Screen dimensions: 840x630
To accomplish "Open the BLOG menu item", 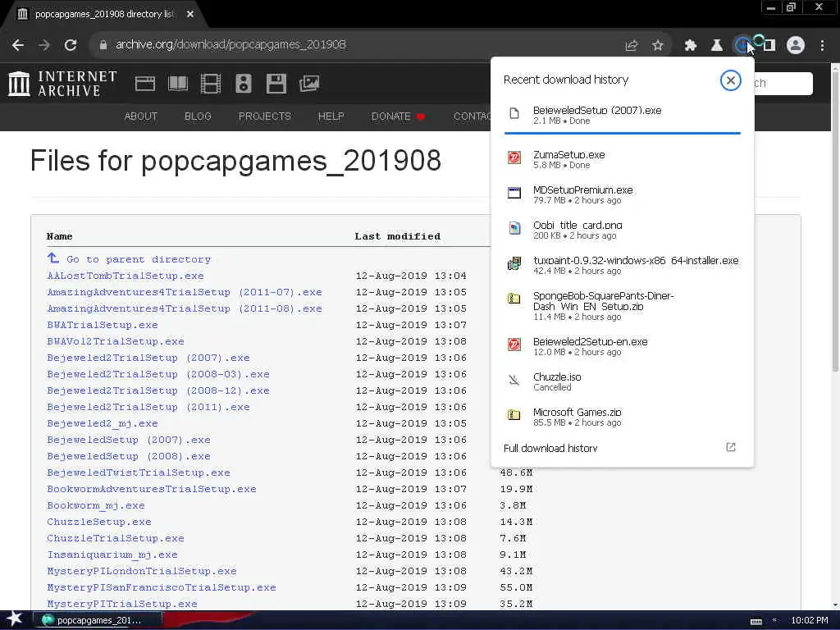I will tap(198, 116).
